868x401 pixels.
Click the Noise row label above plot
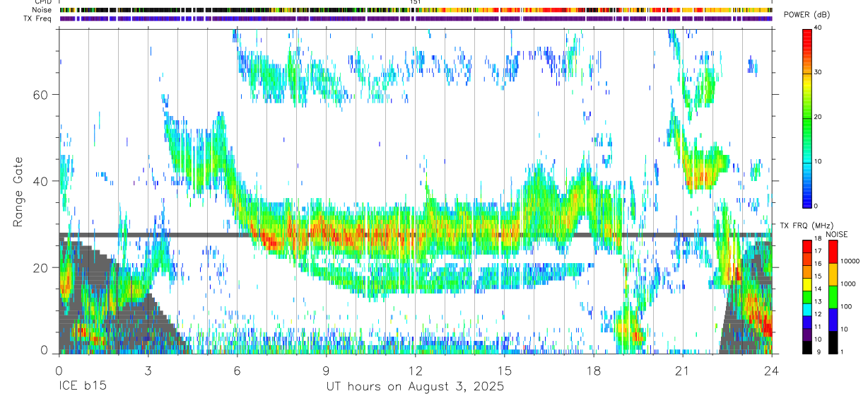(43, 10)
